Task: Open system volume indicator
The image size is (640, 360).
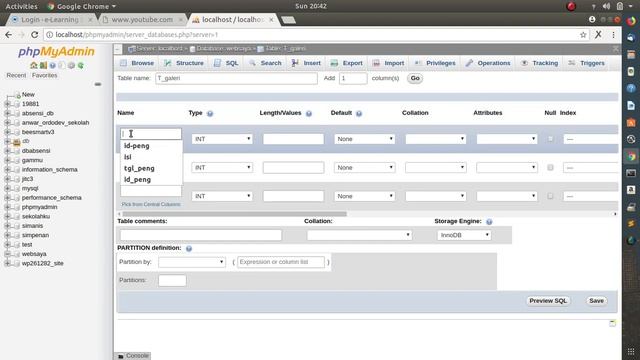Action: [x=607, y=6]
